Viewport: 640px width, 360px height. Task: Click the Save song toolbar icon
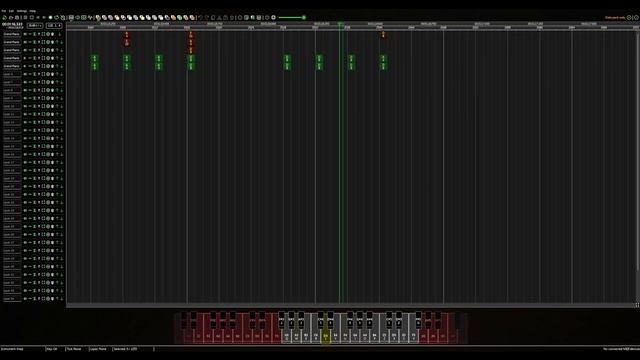(17, 18)
